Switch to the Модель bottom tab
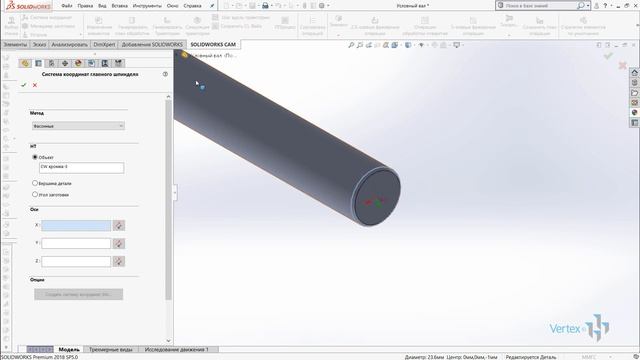640x360 pixels. pos(69,350)
